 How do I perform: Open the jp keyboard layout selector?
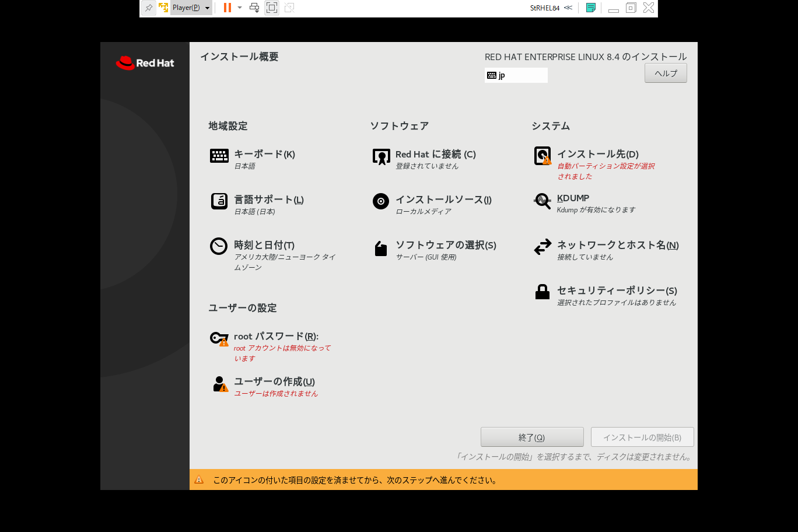(x=516, y=75)
